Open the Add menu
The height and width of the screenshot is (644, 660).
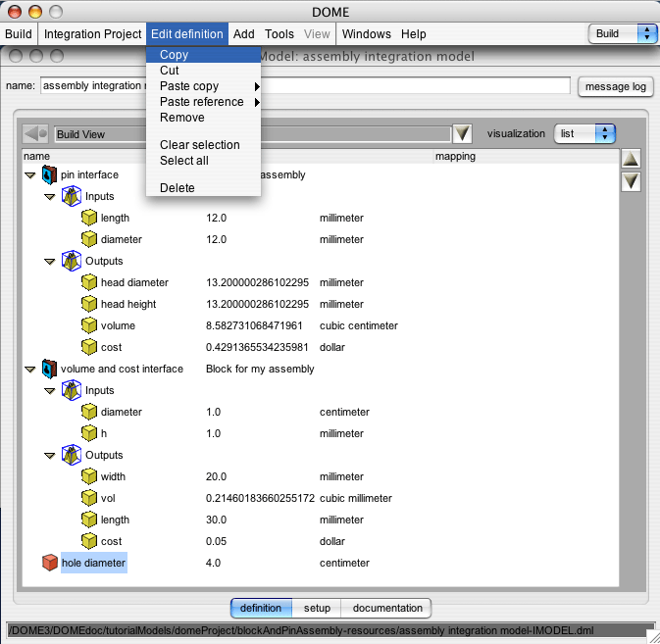coord(244,33)
